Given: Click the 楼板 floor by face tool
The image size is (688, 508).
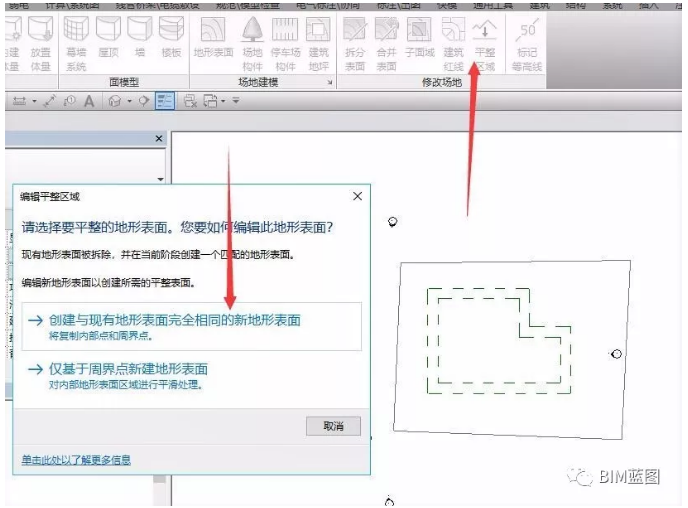Looking at the screenshot, I should pos(171,38).
